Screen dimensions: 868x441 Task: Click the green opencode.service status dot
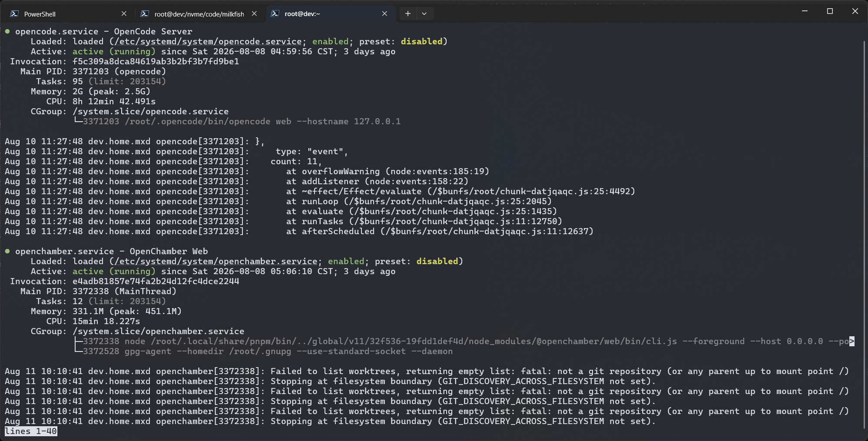click(x=7, y=31)
